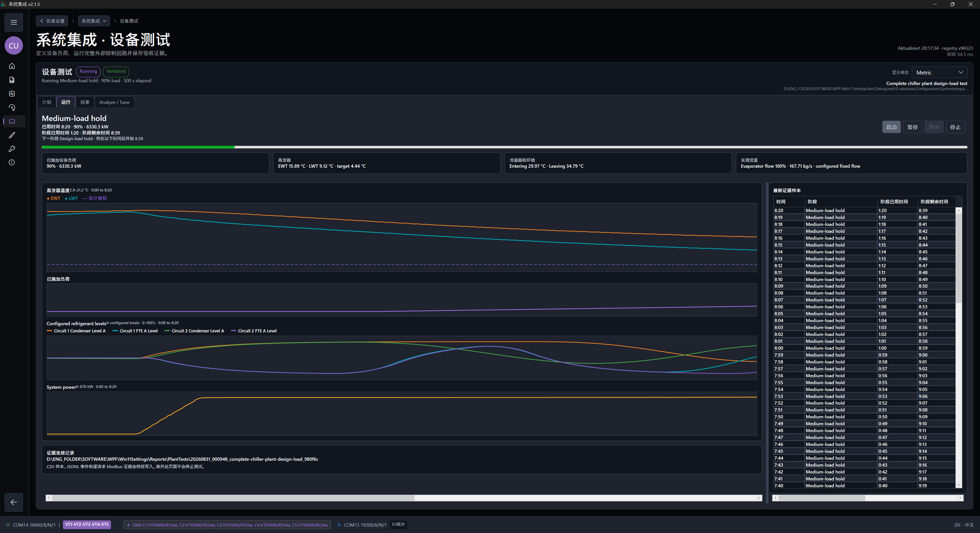980x533 pixels.
Task: Switch to the 计划 tab
Action: coord(47,102)
